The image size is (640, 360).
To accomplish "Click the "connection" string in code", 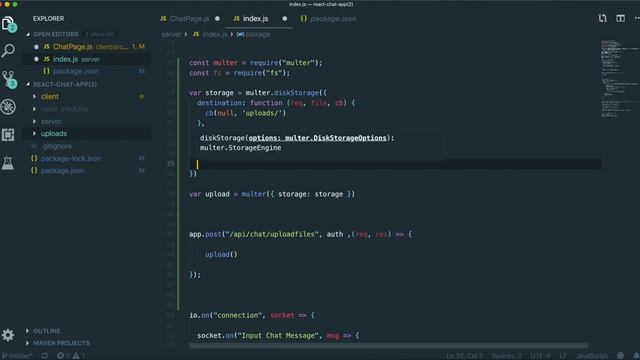I will point(238,315).
